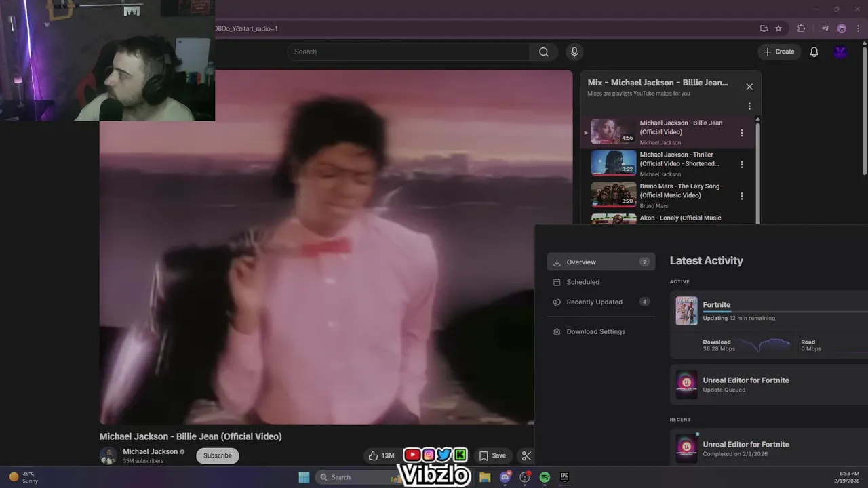Click the Create button
Screen dimensions: 868x488
click(778, 52)
